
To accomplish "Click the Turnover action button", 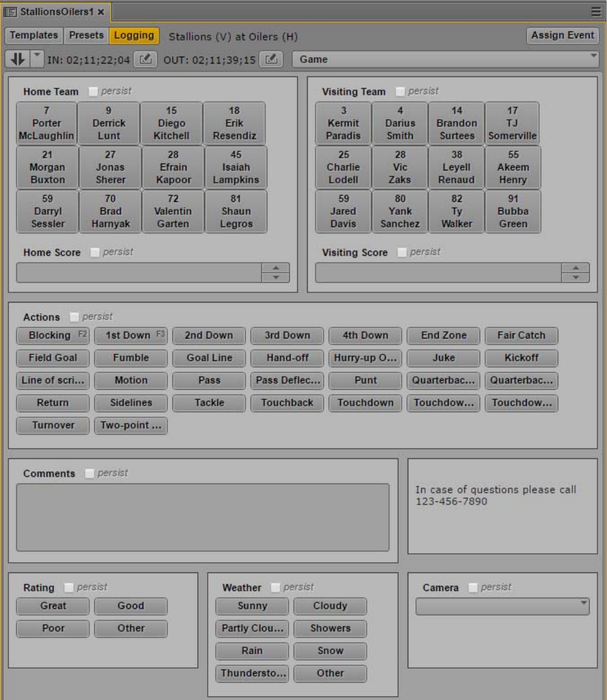I will (x=53, y=426).
